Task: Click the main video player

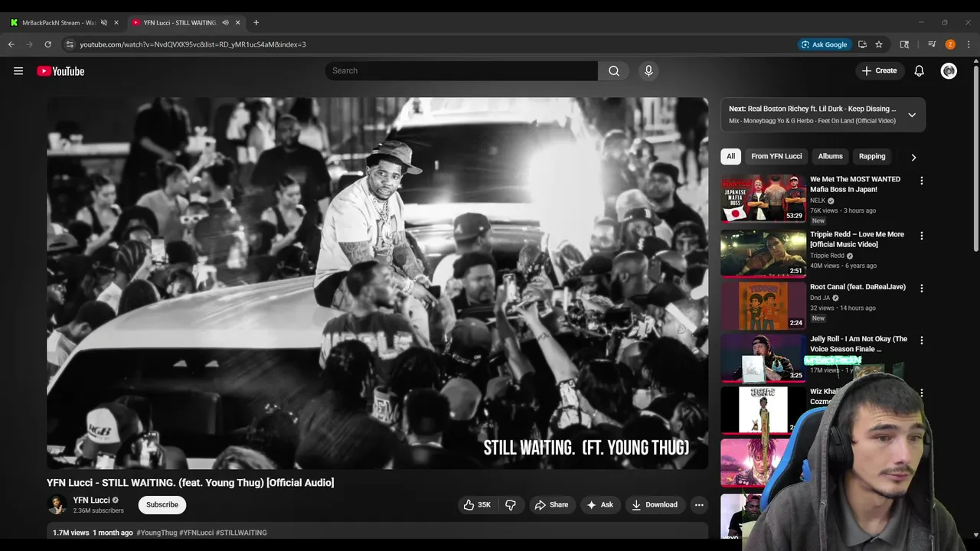Action: point(377,282)
